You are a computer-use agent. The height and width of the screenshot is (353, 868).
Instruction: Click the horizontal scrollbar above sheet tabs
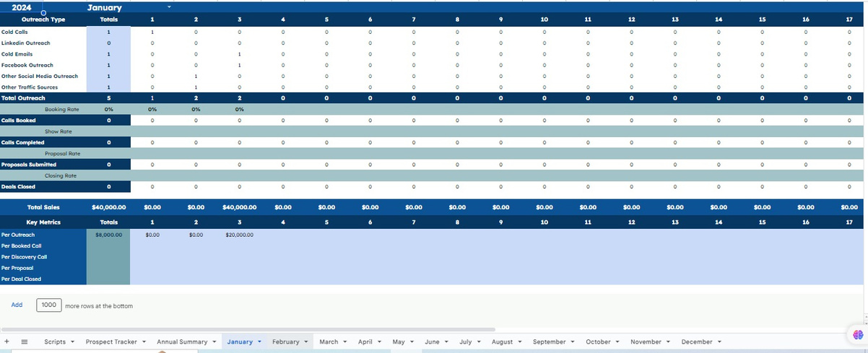point(248,329)
